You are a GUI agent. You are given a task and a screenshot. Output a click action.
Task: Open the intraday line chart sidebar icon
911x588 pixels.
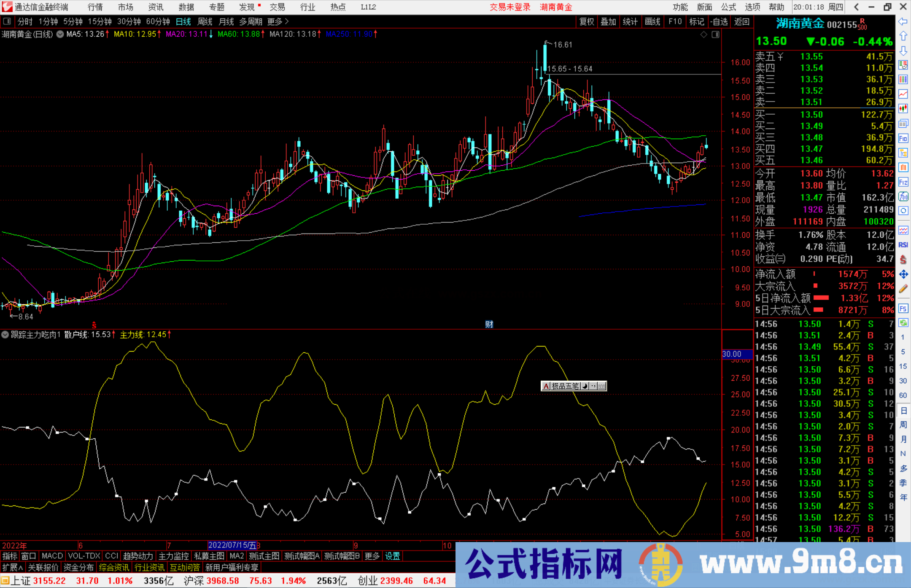tap(903, 94)
